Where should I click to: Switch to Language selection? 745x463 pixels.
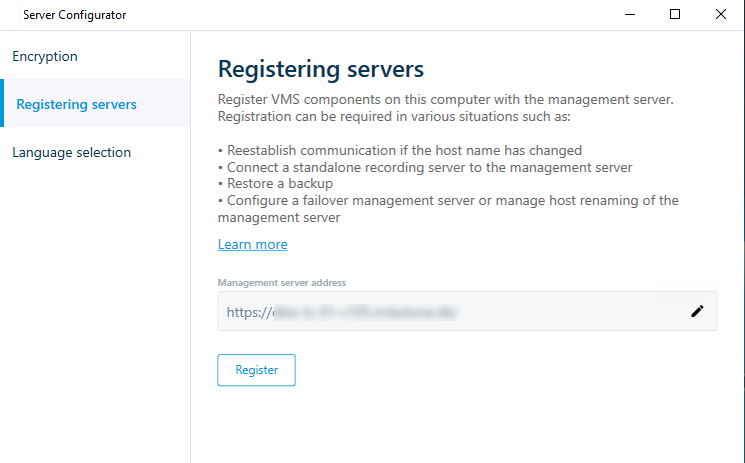click(71, 153)
